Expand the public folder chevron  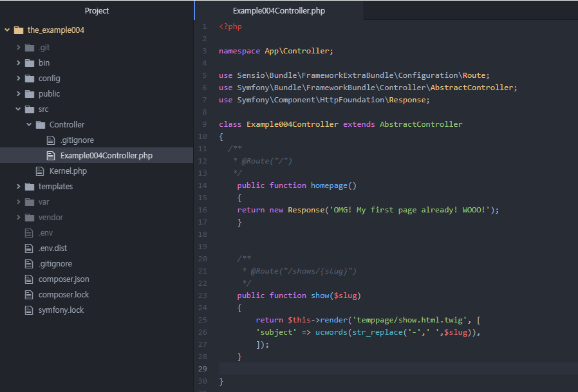pos(18,94)
